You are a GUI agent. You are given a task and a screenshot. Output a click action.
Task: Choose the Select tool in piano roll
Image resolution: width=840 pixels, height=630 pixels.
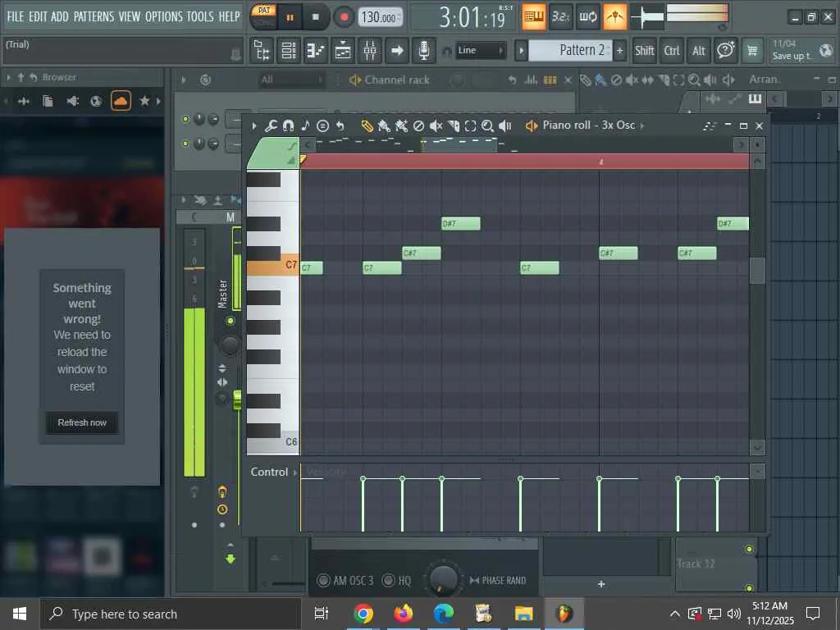(470, 126)
